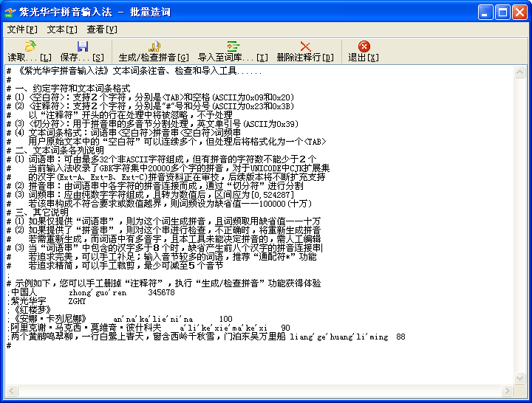Open the 文本 menu

(x=62, y=30)
